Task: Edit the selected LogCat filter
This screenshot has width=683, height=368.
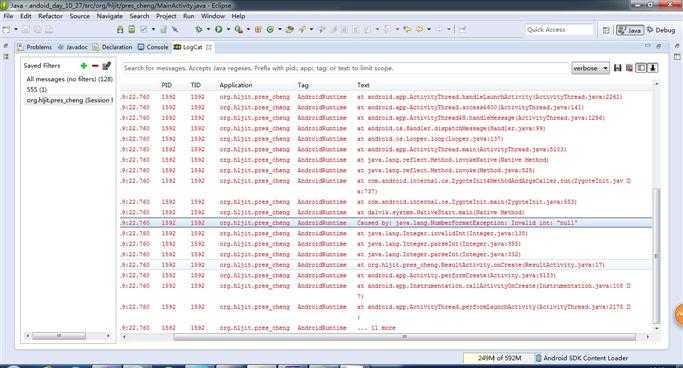Action: tap(106, 66)
